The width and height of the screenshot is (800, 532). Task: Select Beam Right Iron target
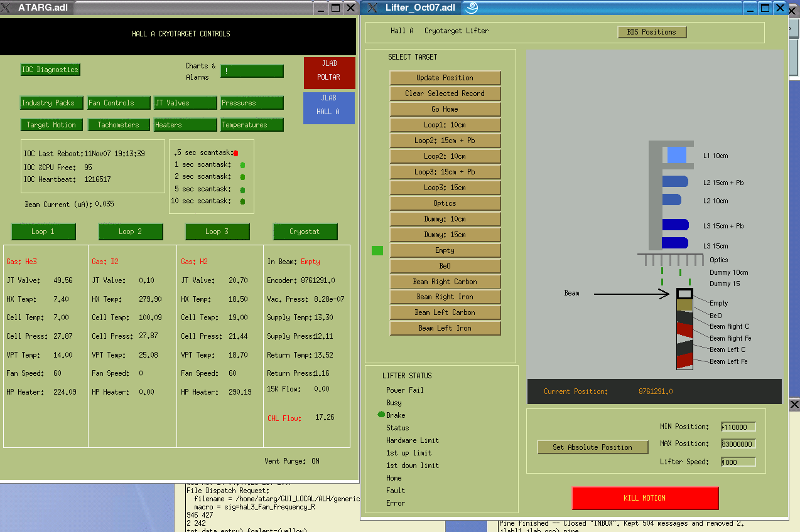pyautogui.click(x=445, y=297)
